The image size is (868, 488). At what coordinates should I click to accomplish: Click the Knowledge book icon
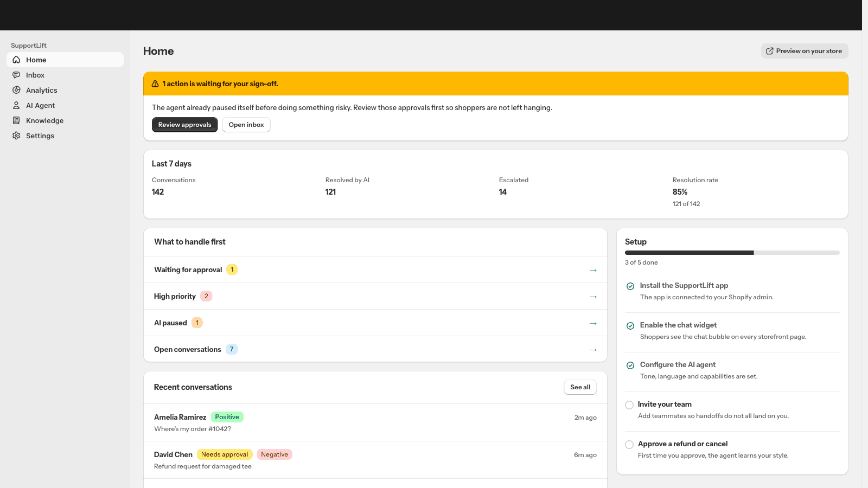tap(16, 120)
